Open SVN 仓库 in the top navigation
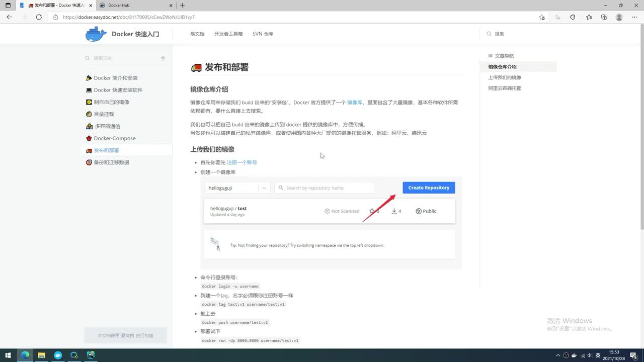Viewport: 644px width, 362px height. click(x=263, y=34)
